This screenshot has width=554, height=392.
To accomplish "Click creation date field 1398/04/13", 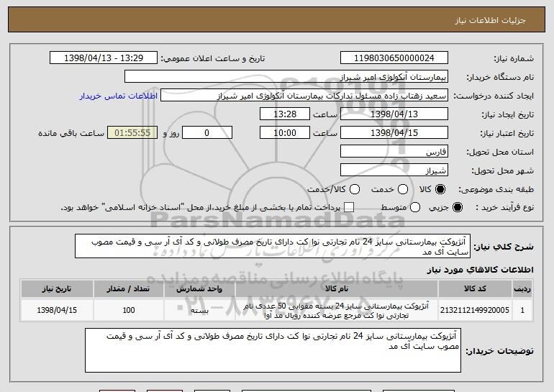I will coord(394,114).
